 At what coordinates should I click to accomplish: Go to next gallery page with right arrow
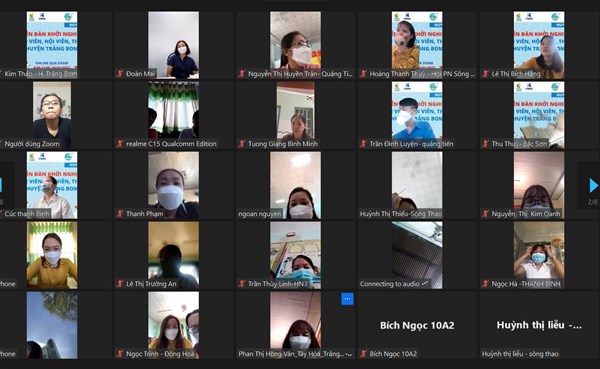593,186
